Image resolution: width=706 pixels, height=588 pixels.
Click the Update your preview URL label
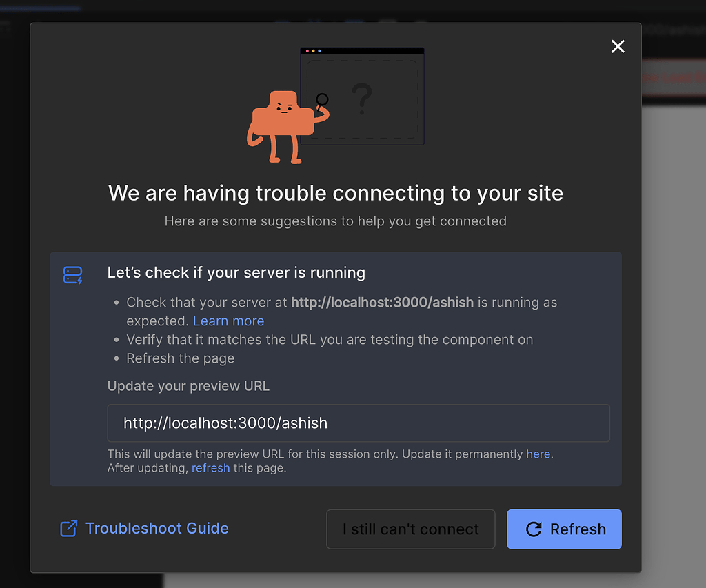coord(188,386)
